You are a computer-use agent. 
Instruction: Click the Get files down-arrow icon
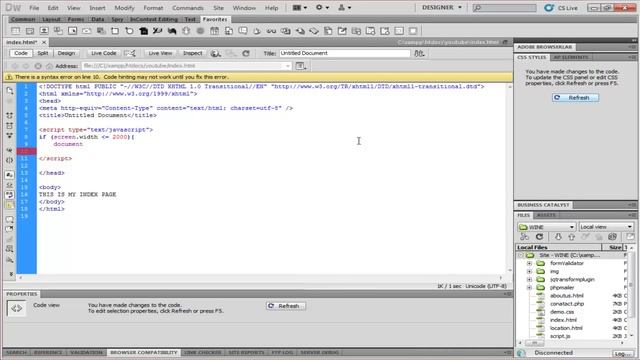coord(558,237)
